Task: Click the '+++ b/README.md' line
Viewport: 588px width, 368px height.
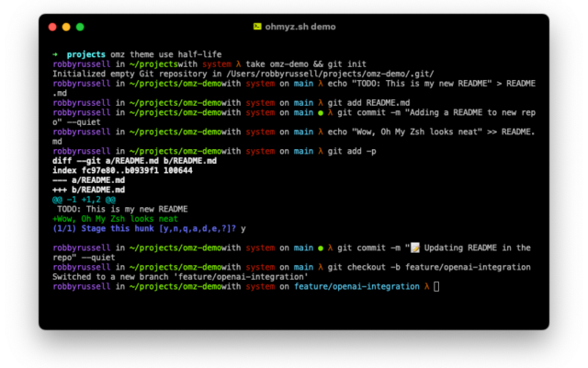Action: 89,190
